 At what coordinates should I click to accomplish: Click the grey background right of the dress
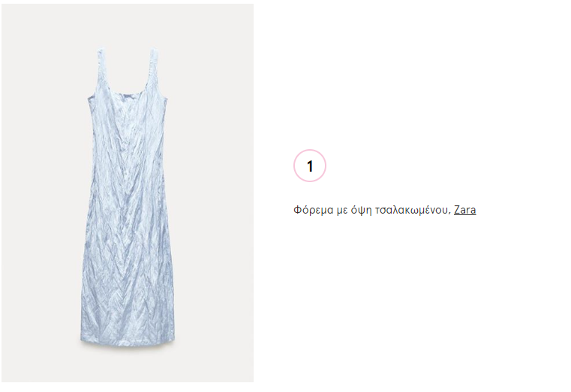pos(215,193)
